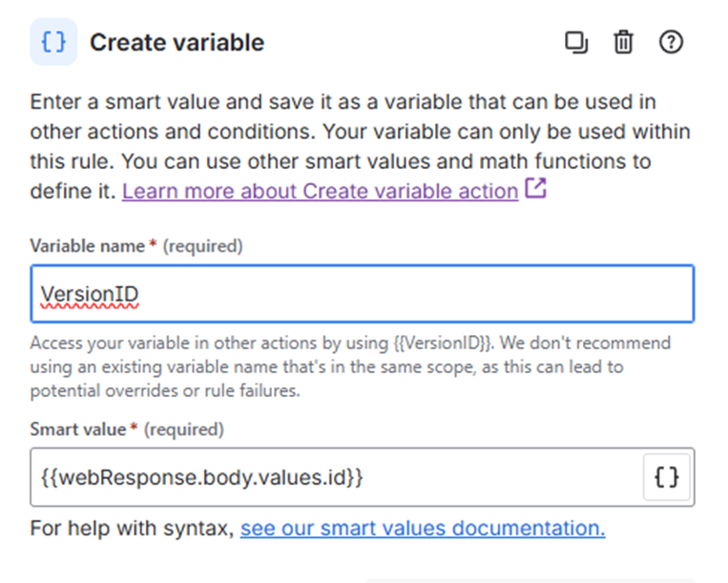Open help via the question mark icon
Screen dimensions: 728x583
click(x=672, y=43)
